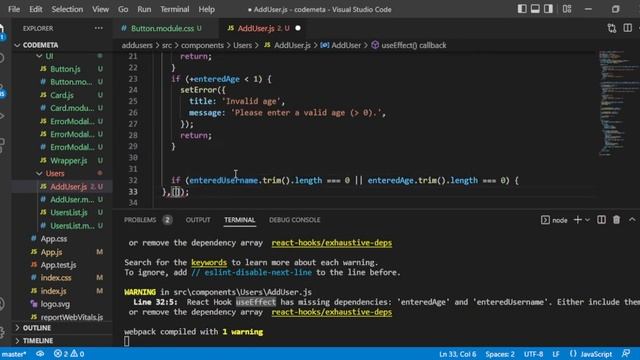Toggle the bottom panel layout icon
This screenshot has height=360, width=640.
pos(535,9)
